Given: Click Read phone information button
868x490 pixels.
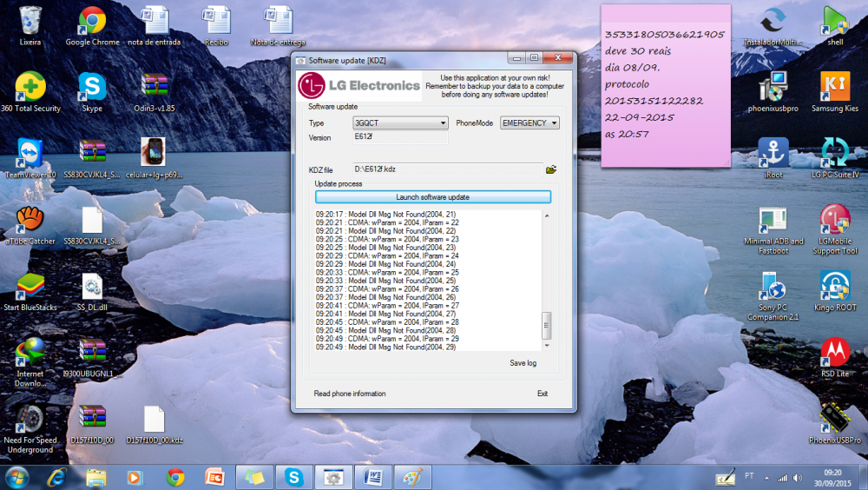Looking at the screenshot, I should pos(350,394).
